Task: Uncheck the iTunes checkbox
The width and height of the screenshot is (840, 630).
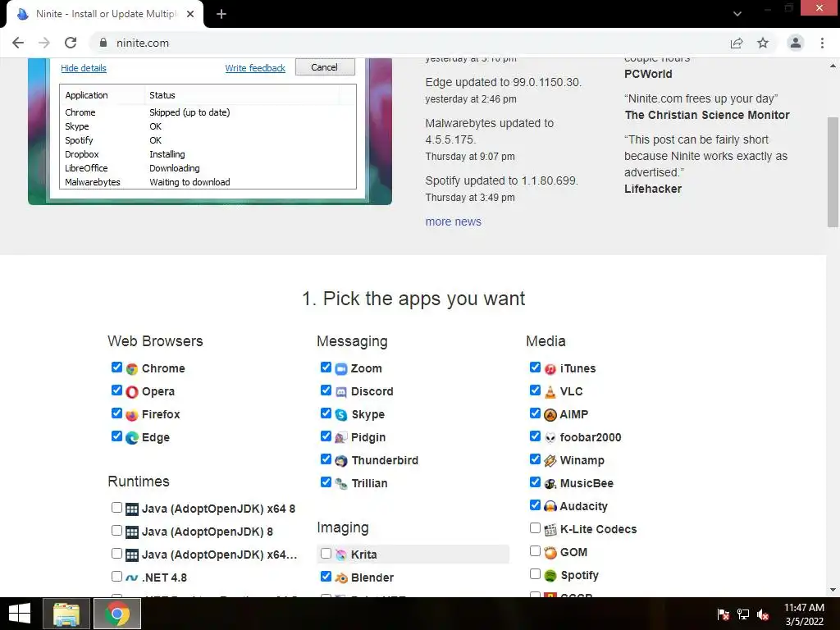Action: (x=535, y=367)
